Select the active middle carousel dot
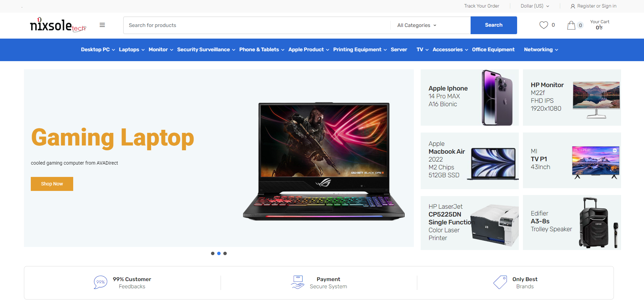 click(x=219, y=253)
